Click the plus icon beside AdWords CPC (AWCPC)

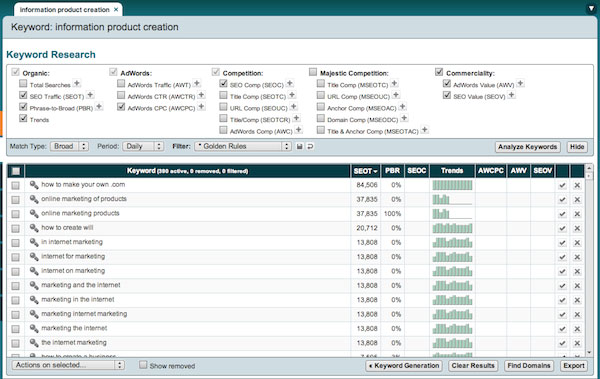pos(201,106)
